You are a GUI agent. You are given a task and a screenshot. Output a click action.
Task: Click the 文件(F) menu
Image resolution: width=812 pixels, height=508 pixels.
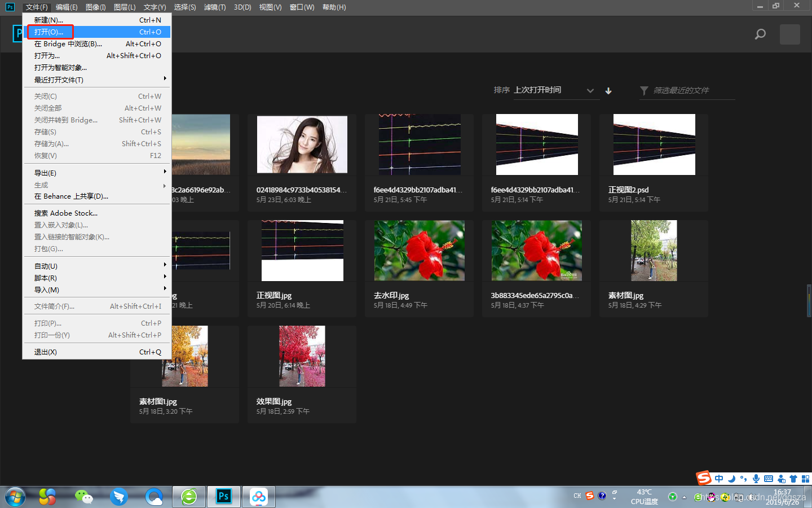(x=37, y=7)
